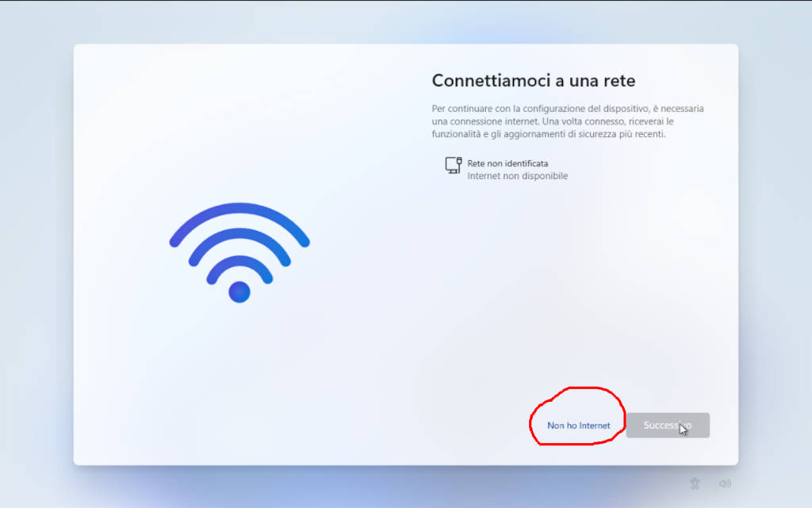Viewport: 812px width, 508px height.
Task: Click 'Per continuare con la configurazione' text line
Action: 568,109
